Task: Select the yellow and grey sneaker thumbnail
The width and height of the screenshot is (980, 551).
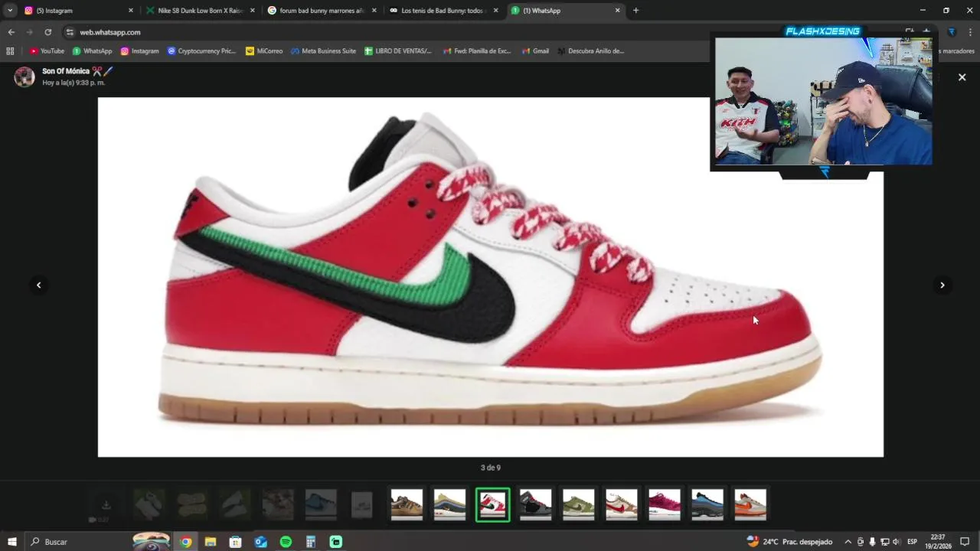Action: coord(449,505)
